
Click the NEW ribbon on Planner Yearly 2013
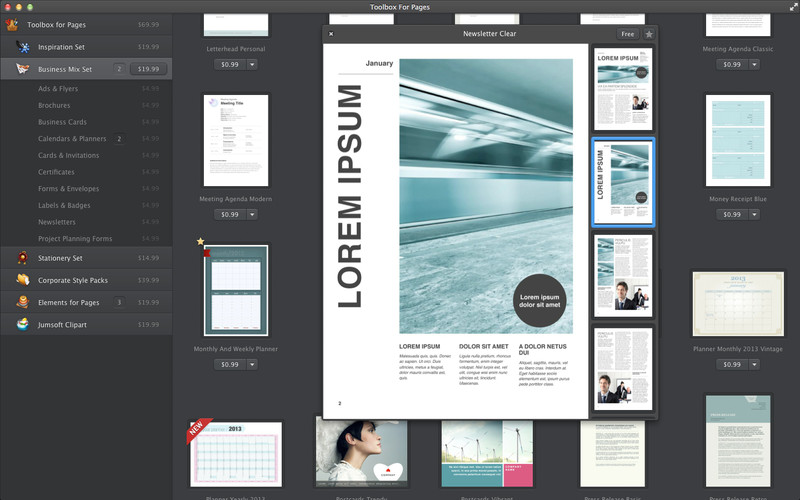point(197,430)
